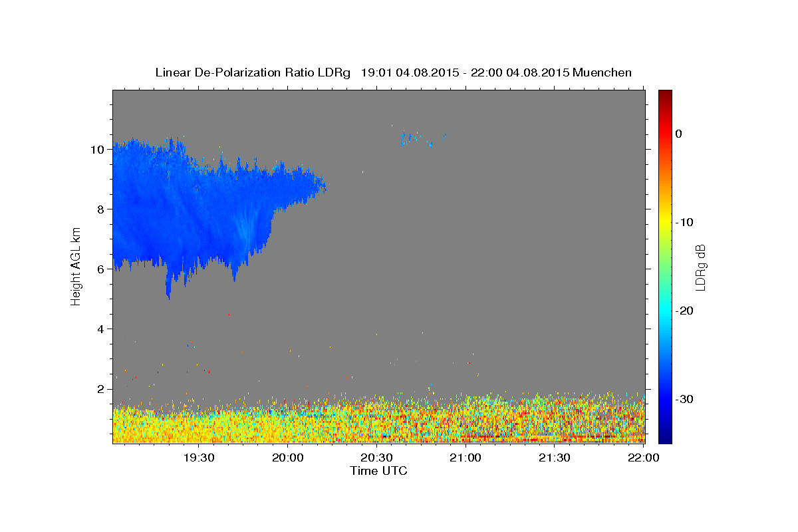Click the plot title 'Linear De-Polarization Ratio LDRg'
This screenshot has height=532, width=798.
click(252, 72)
